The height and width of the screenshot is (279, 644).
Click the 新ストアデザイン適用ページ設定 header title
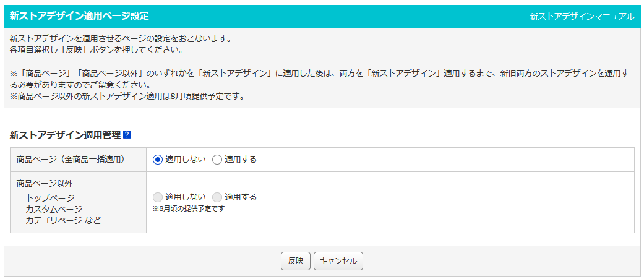click(x=79, y=16)
